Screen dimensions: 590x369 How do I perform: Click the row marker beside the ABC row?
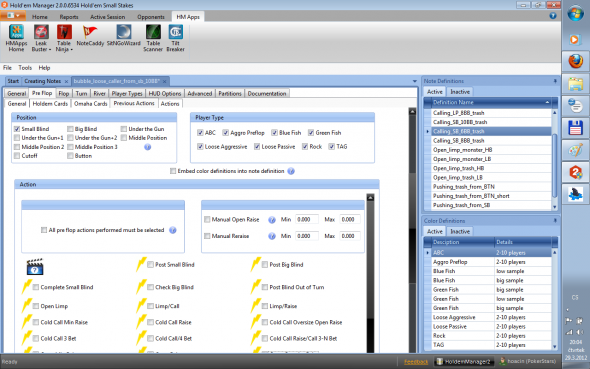pyautogui.click(x=427, y=253)
